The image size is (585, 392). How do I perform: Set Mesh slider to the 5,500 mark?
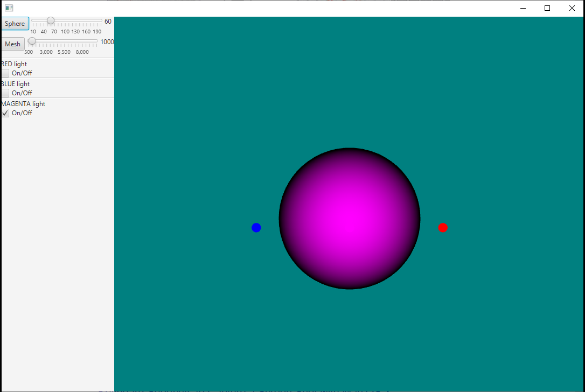(x=64, y=41)
